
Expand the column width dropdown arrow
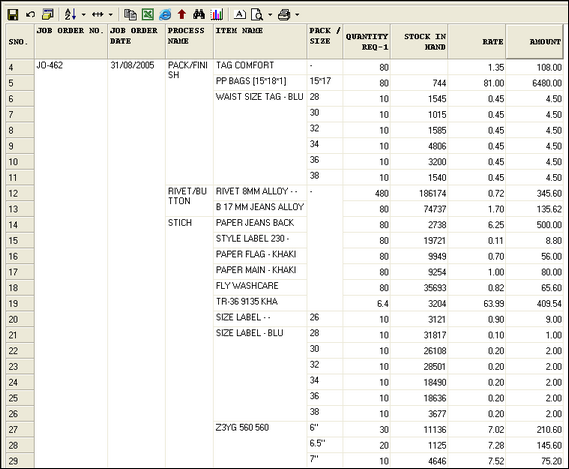[x=111, y=15]
